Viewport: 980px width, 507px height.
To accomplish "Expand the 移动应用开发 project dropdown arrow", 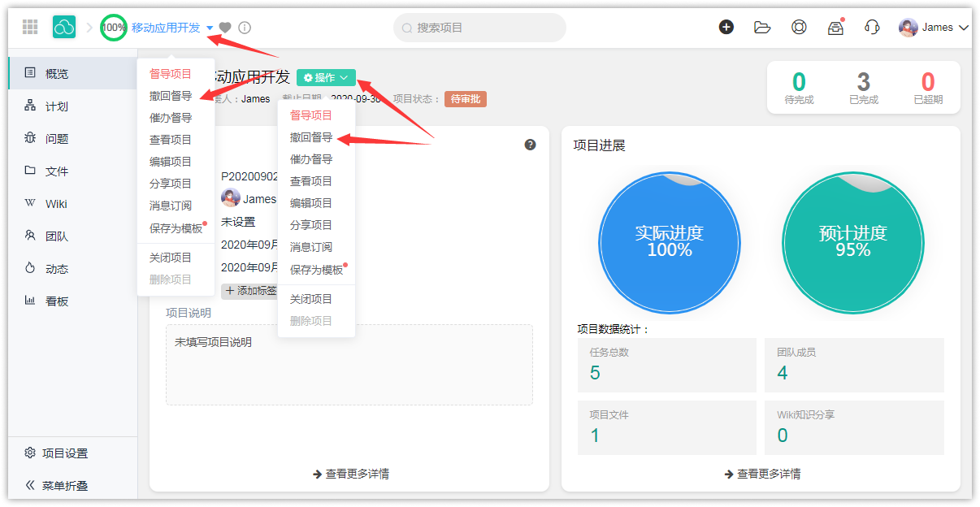I will [210, 28].
